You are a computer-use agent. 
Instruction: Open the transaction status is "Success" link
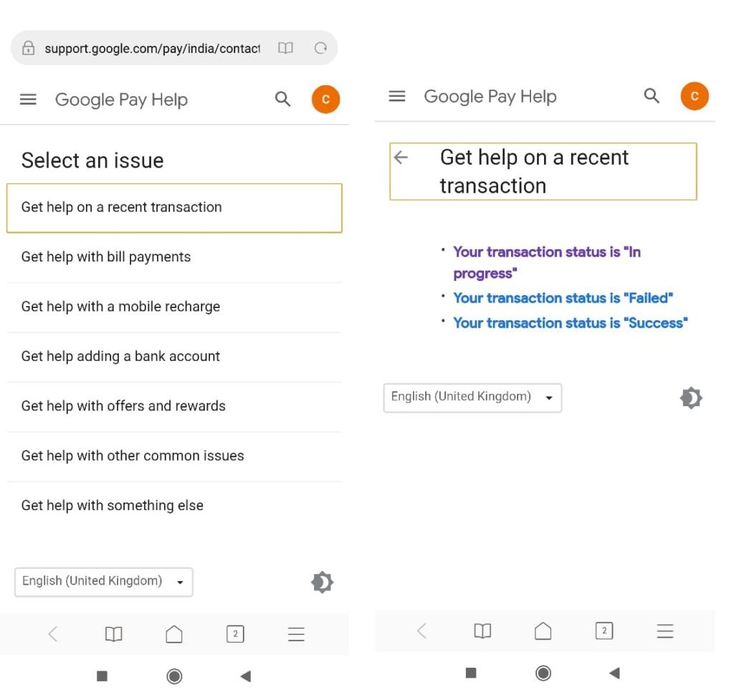point(570,323)
